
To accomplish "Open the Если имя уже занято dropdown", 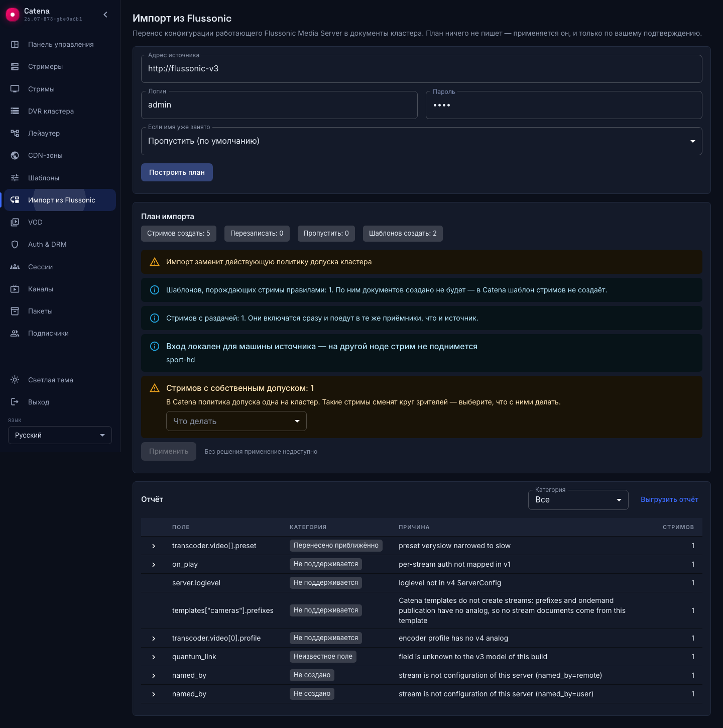I will (422, 141).
